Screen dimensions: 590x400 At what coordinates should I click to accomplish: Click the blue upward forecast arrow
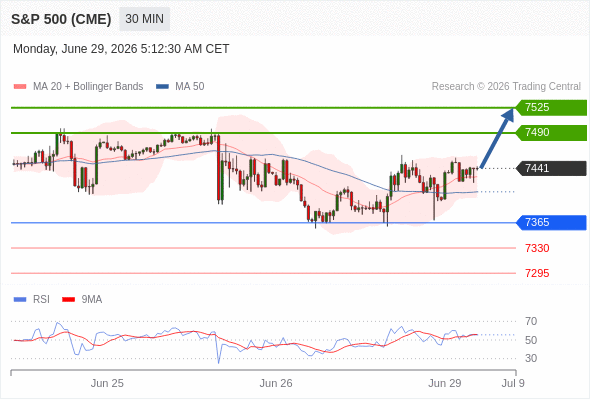click(x=497, y=138)
